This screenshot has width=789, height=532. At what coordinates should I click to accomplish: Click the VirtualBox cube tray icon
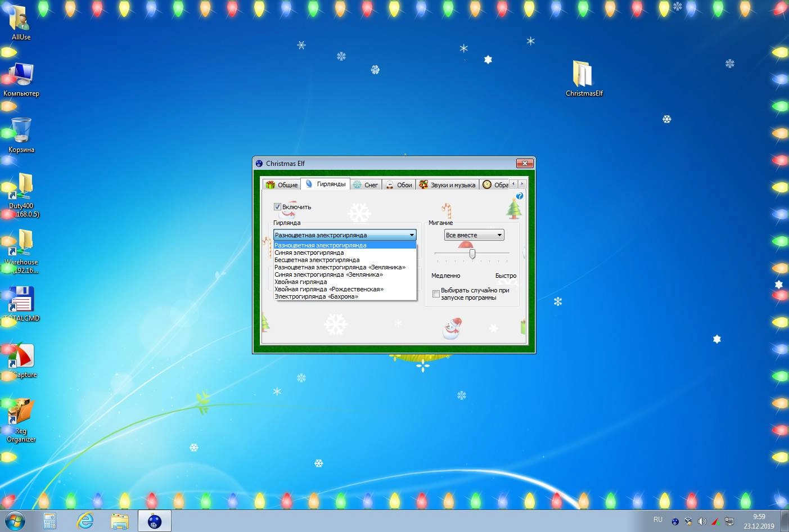click(x=688, y=521)
